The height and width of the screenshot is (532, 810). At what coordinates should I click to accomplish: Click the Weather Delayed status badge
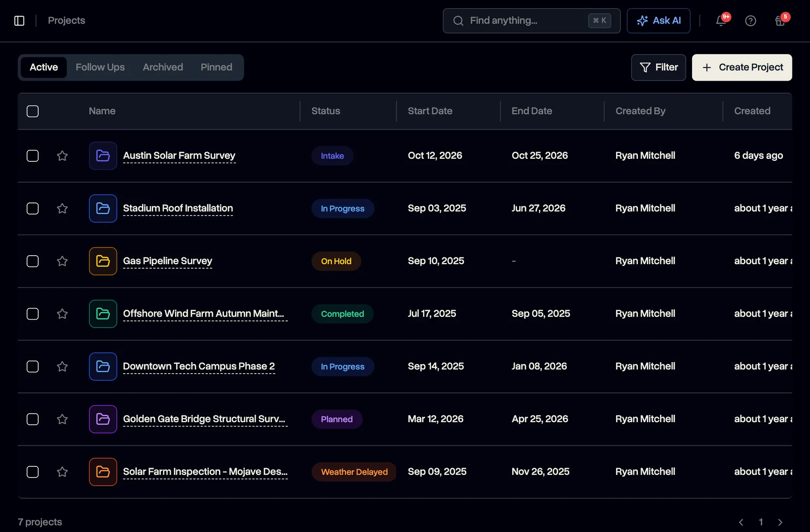pos(354,472)
